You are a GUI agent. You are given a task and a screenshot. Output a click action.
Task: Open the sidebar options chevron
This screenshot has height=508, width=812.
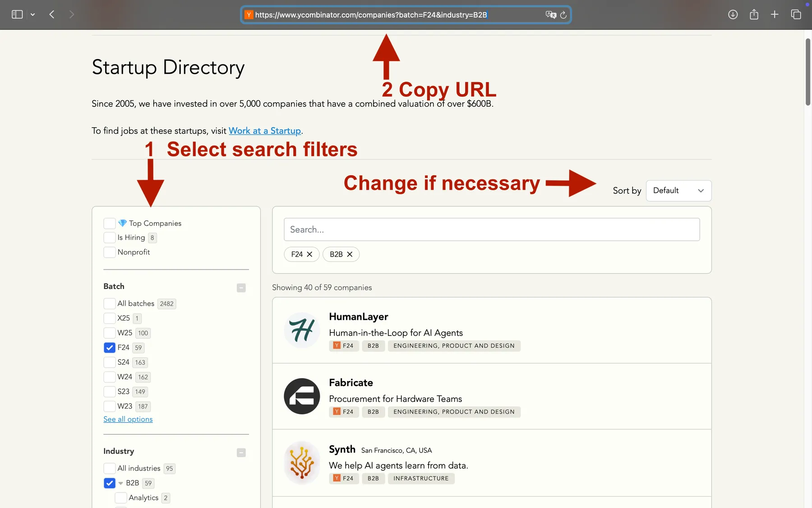point(32,14)
